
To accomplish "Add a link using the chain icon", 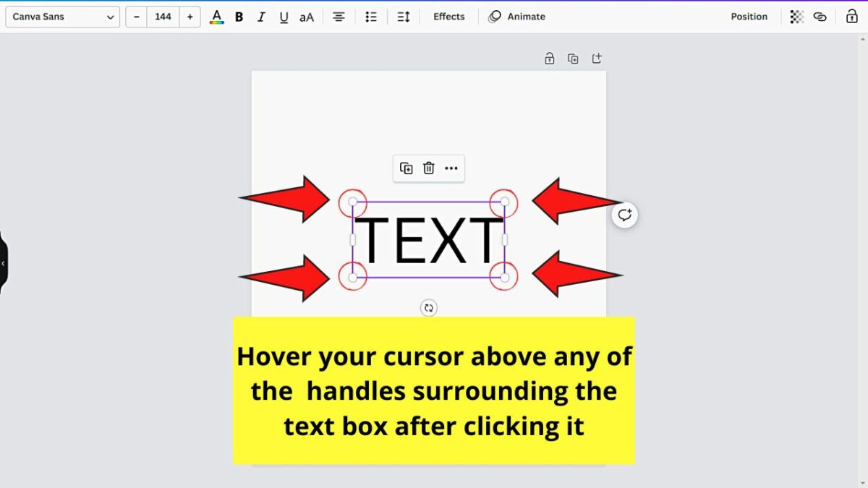I will [822, 16].
